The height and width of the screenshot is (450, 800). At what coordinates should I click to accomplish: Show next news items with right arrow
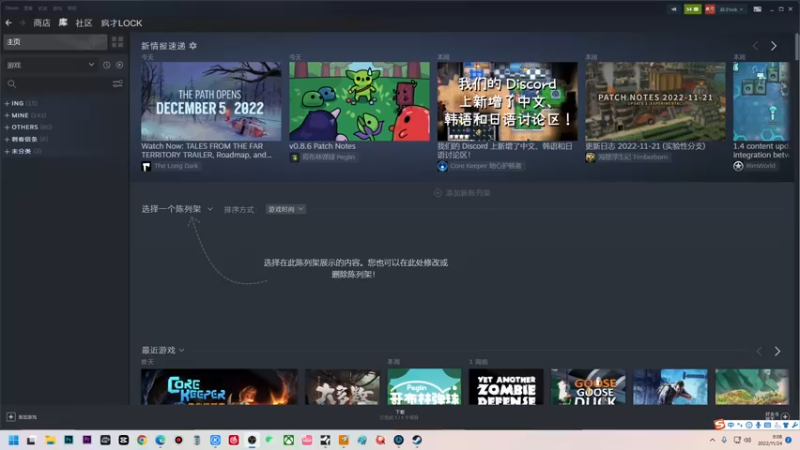(x=774, y=46)
